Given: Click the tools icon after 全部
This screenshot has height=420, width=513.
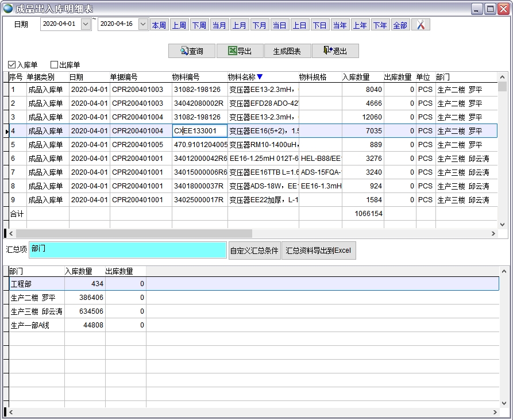Looking at the screenshot, I should coord(421,25).
